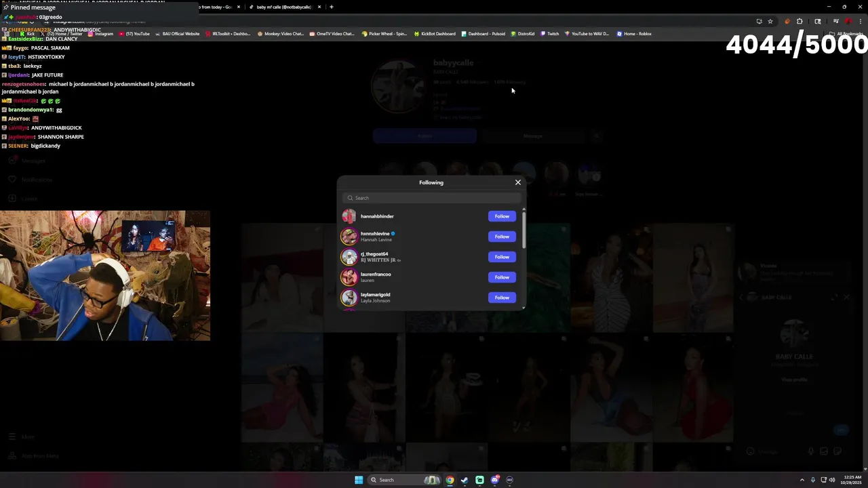Bookmark this page with the star icon
This screenshot has width=868, height=488.
point(770,21)
